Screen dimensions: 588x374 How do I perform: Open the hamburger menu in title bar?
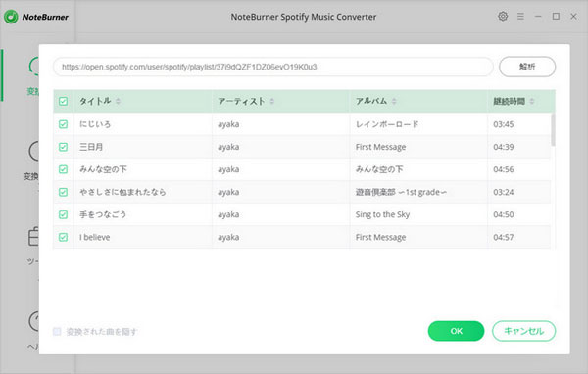coord(520,16)
